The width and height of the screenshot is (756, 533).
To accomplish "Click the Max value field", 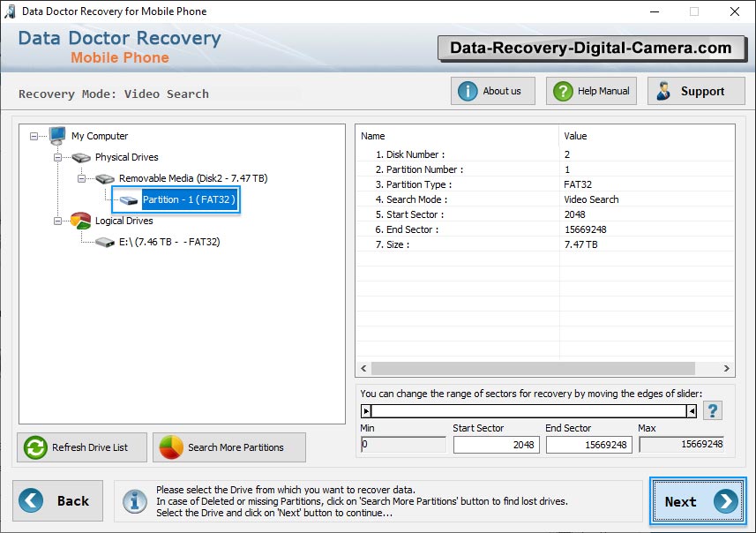I will (x=681, y=444).
